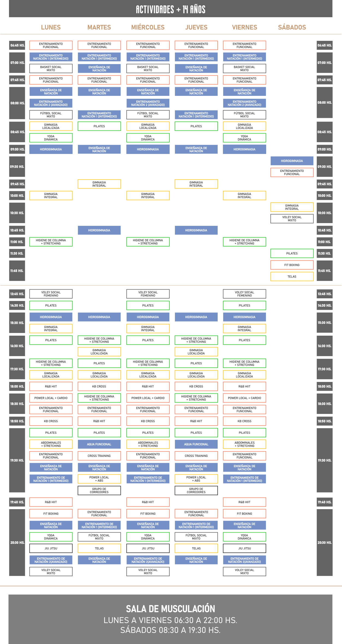The width and height of the screenshot is (342, 644).
Task: Click Saturday's Hidrogimnasia class at 09:30
Action: point(292,161)
